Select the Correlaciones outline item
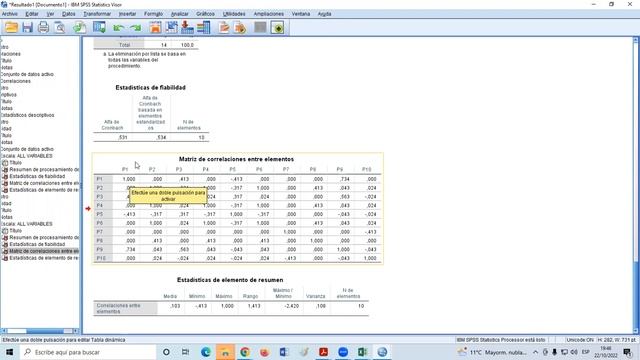This screenshot has height=360, width=640. (16, 81)
